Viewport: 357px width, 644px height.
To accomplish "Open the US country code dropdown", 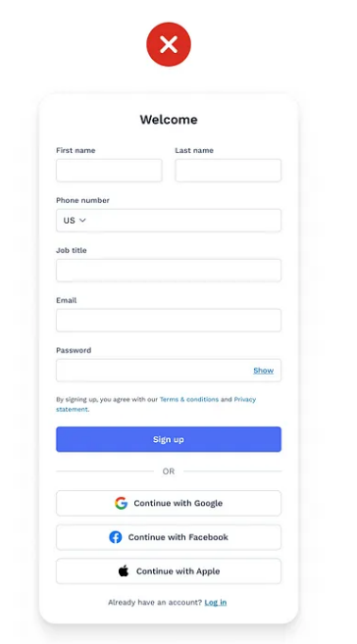I will point(75,221).
